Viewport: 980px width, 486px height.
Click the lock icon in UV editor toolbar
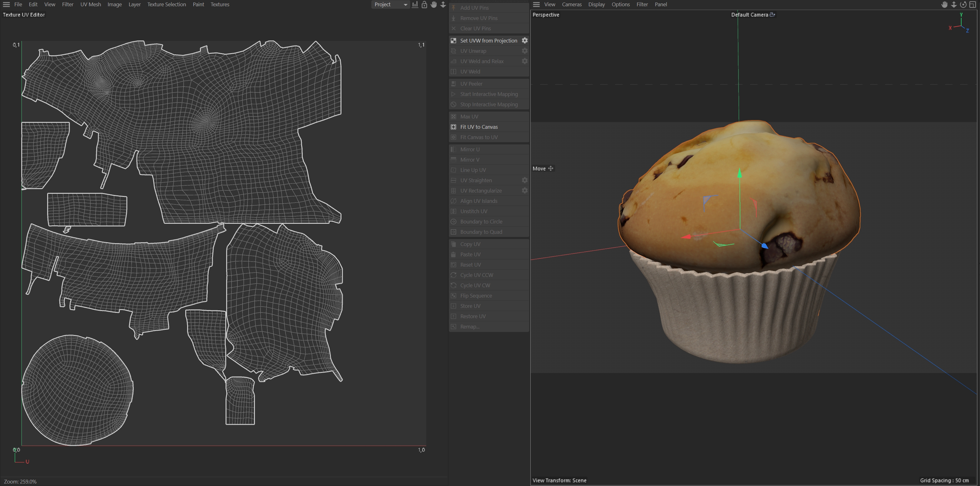(x=424, y=5)
